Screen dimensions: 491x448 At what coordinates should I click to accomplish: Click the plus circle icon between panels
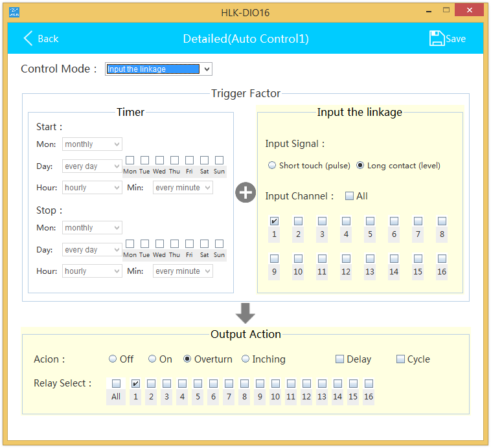coord(245,193)
